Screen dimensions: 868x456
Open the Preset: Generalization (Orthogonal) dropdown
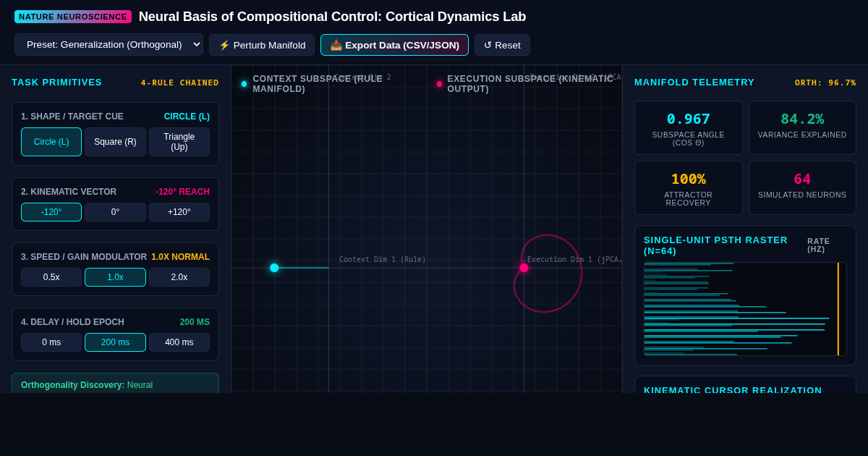click(109, 45)
